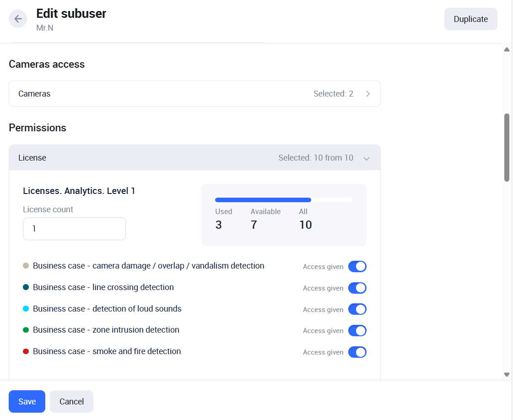The width and height of the screenshot is (513, 420).
Task: Collapse the License permissions section
Action: click(x=366, y=158)
